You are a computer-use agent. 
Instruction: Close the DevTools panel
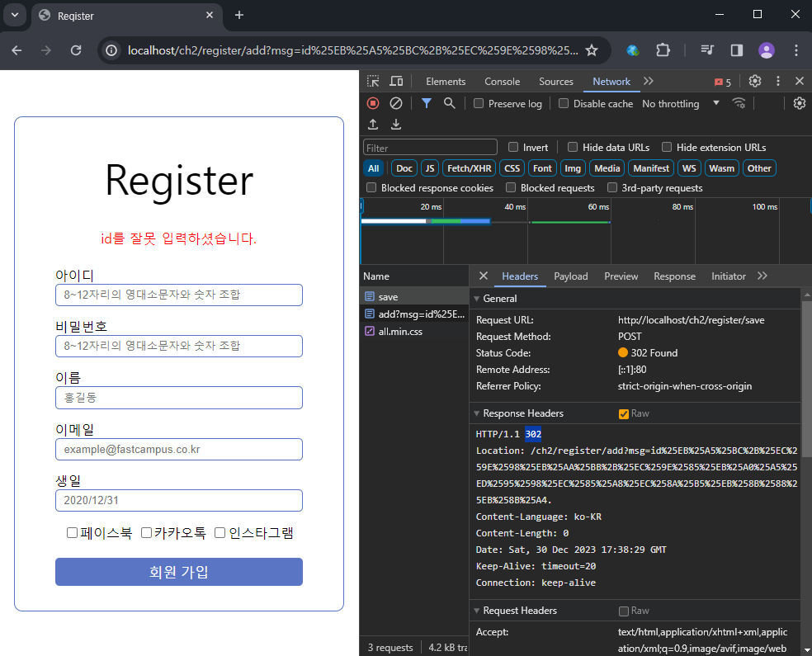click(800, 82)
